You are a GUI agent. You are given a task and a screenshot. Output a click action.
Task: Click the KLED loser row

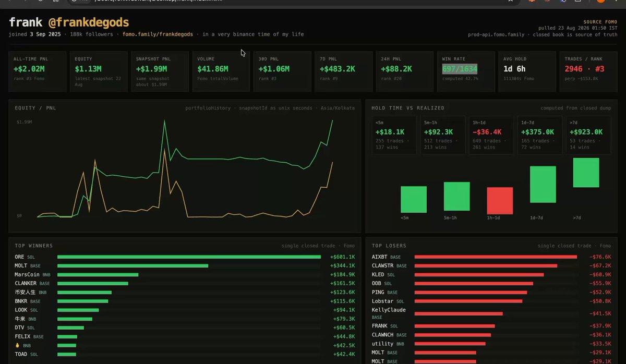(x=491, y=275)
